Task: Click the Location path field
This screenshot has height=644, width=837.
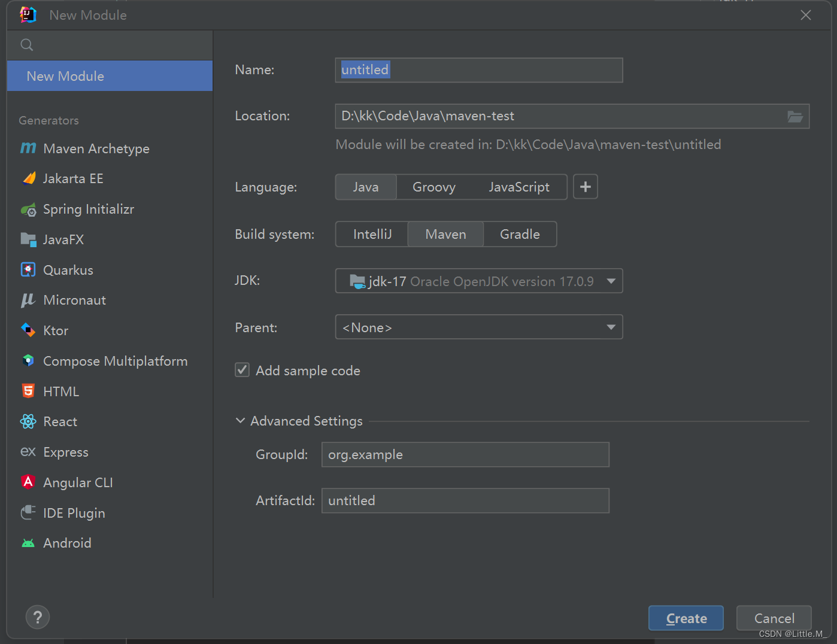Action: pos(572,116)
